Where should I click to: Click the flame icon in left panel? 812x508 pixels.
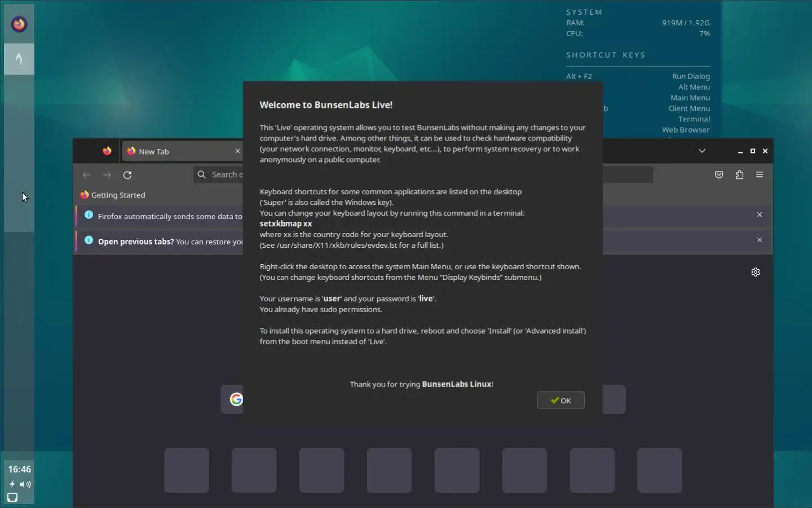point(19,59)
